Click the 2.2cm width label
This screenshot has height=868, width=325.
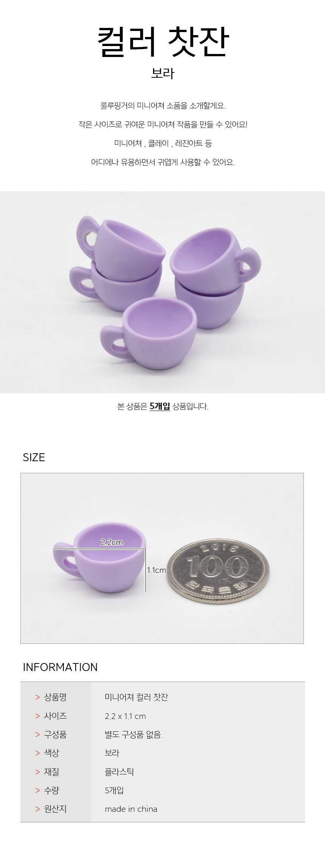tap(112, 542)
